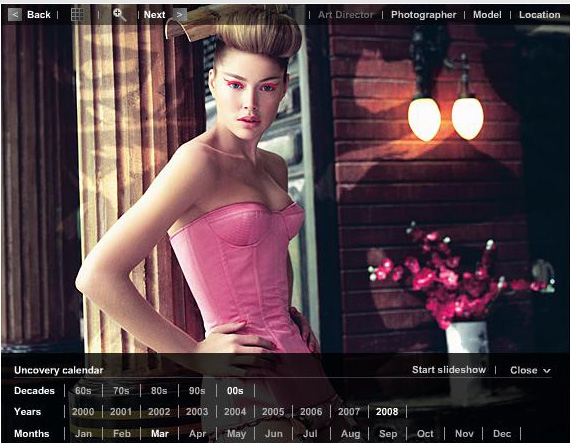Open the Model tab

pyautogui.click(x=487, y=15)
